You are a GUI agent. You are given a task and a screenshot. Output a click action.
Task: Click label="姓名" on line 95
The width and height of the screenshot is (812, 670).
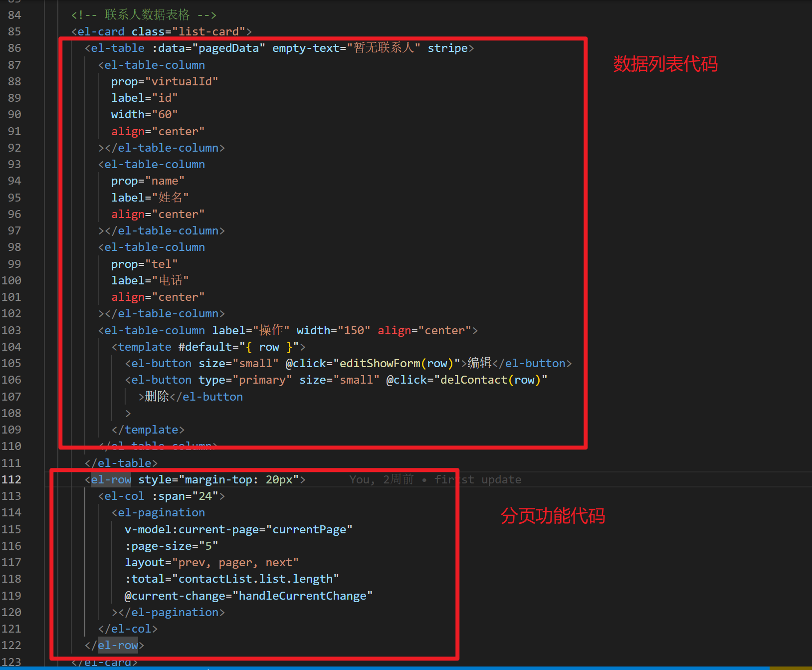pyautogui.click(x=150, y=198)
